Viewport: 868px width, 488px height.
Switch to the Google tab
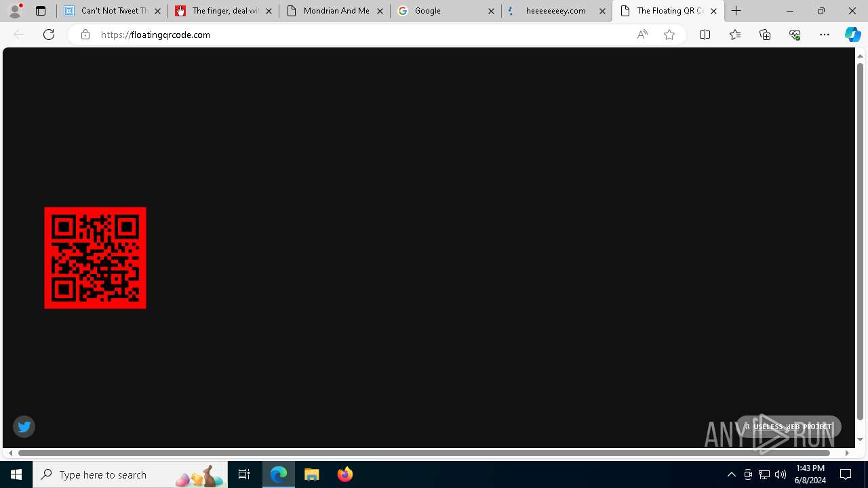coord(446,11)
